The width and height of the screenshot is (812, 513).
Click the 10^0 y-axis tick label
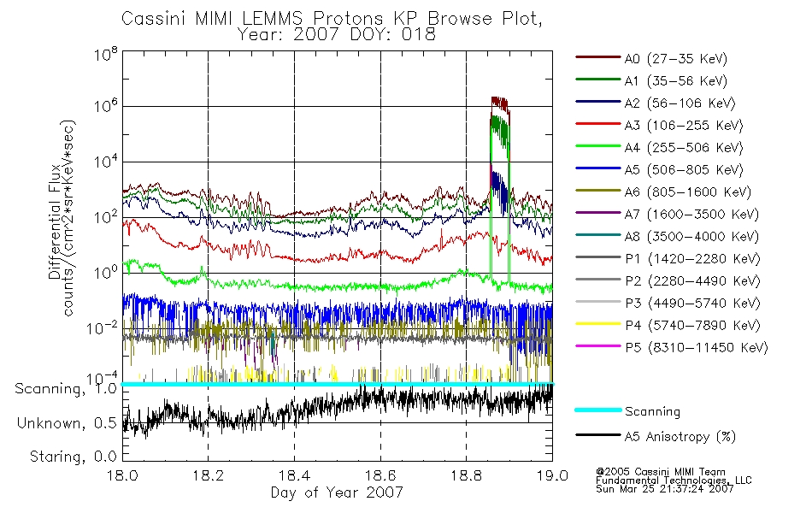(x=105, y=272)
